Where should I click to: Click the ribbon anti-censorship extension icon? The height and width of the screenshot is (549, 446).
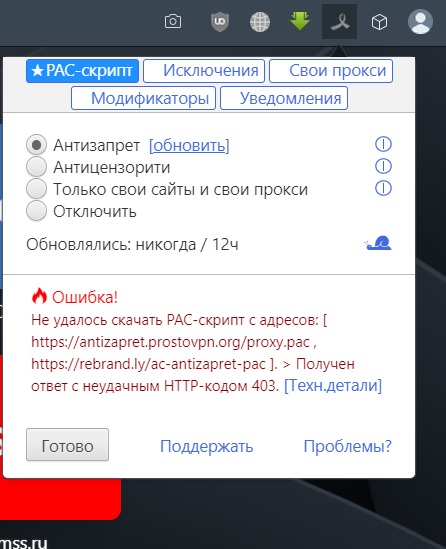point(339,22)
